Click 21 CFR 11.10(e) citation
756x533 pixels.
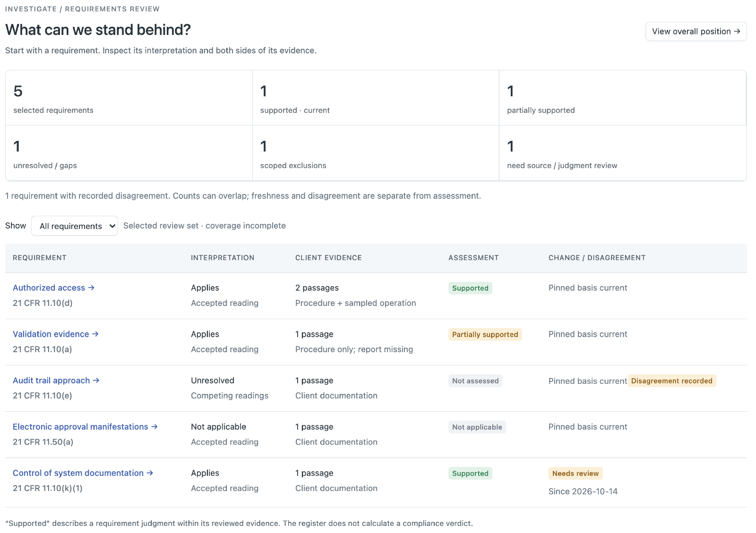tap(43, 396)
